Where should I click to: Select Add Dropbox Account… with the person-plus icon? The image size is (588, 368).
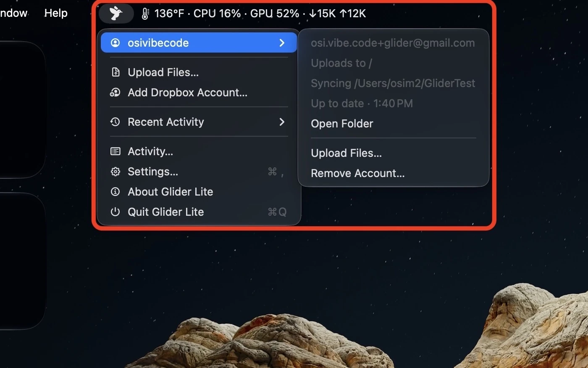click(x=199, y=93)
